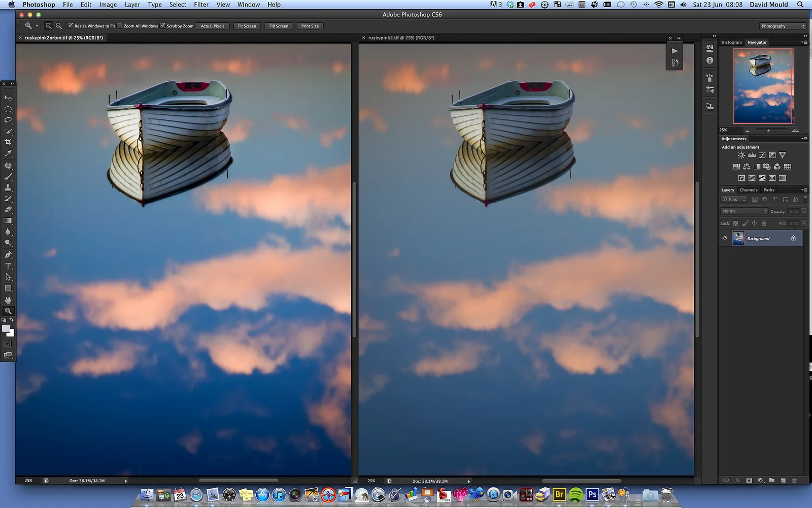Image resolution: width=812 pixels, height=508 pixels.
Task: Toggle Lock position icon
Action: coord(754,223)
